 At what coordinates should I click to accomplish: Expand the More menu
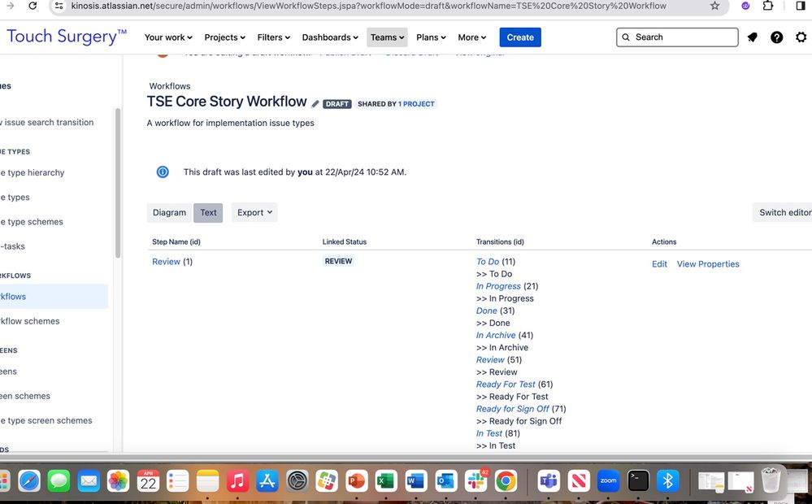(471, 37)
